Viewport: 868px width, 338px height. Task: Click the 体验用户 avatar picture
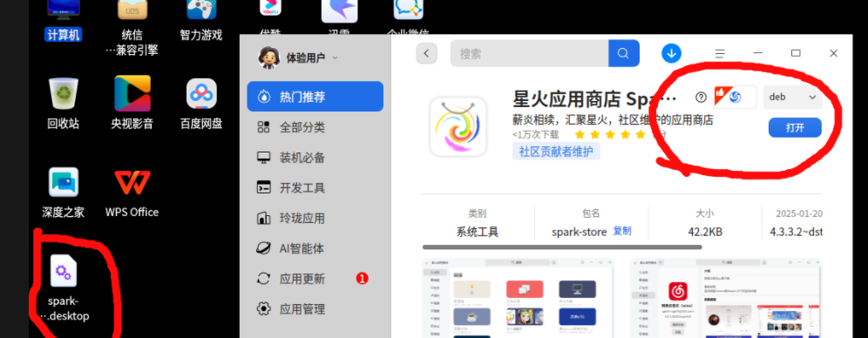[x=269, y=57]
